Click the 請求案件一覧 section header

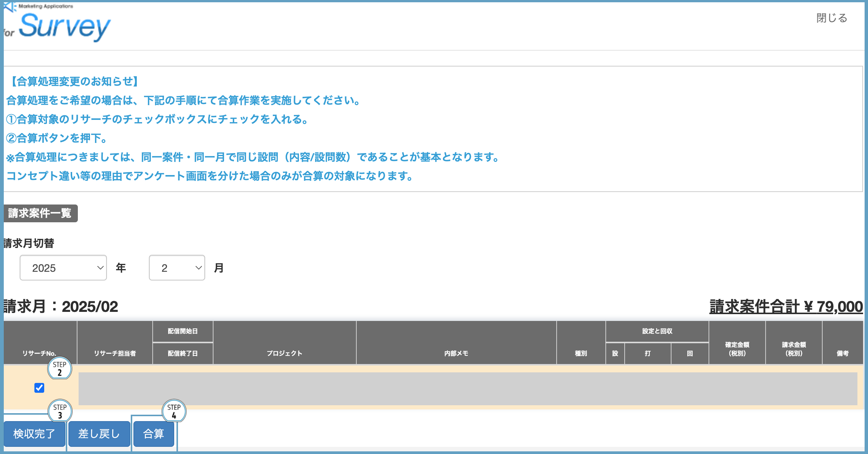click(x=39, y=213)
